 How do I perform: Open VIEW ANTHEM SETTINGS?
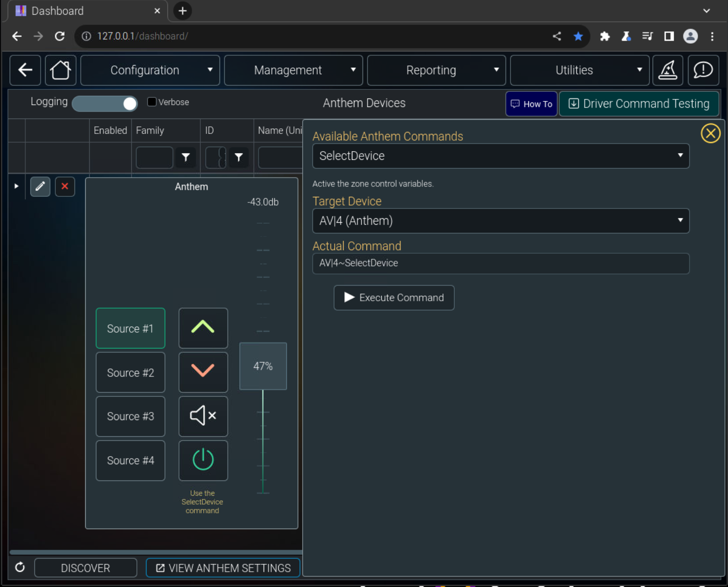pyautogui.click(x=223, y=568)
